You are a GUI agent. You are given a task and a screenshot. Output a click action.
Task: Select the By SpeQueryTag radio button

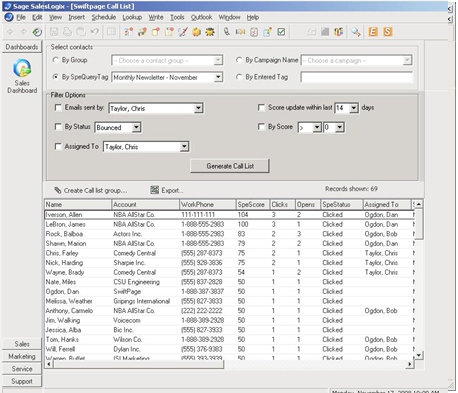(x=56, y=77)
